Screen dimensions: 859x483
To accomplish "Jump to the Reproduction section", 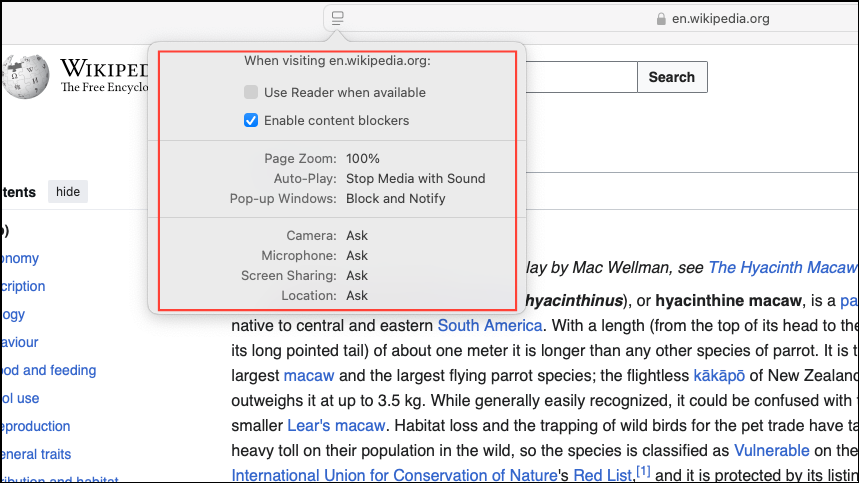I will pyautogui.click(x=36, y=426).
